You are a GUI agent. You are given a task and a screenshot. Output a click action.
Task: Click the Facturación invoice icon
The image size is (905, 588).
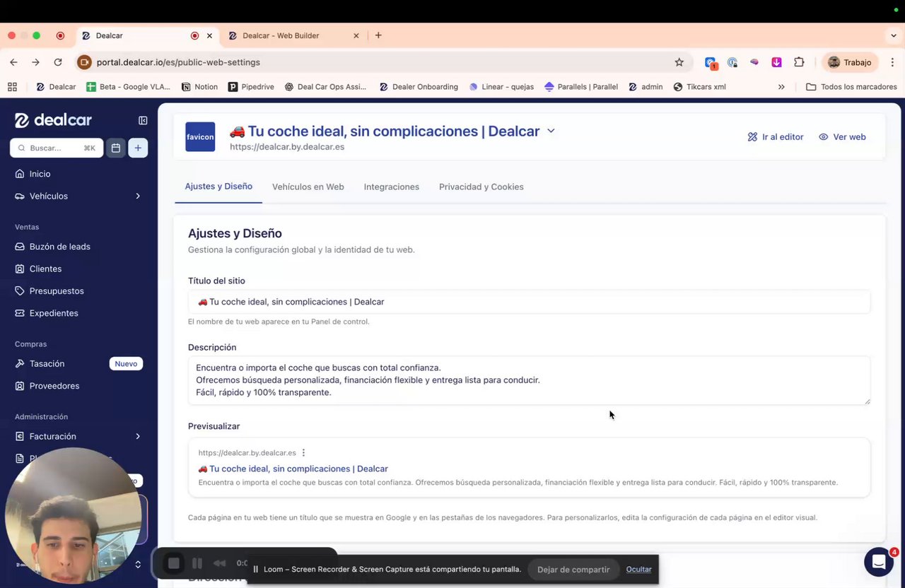click(20, 436)
